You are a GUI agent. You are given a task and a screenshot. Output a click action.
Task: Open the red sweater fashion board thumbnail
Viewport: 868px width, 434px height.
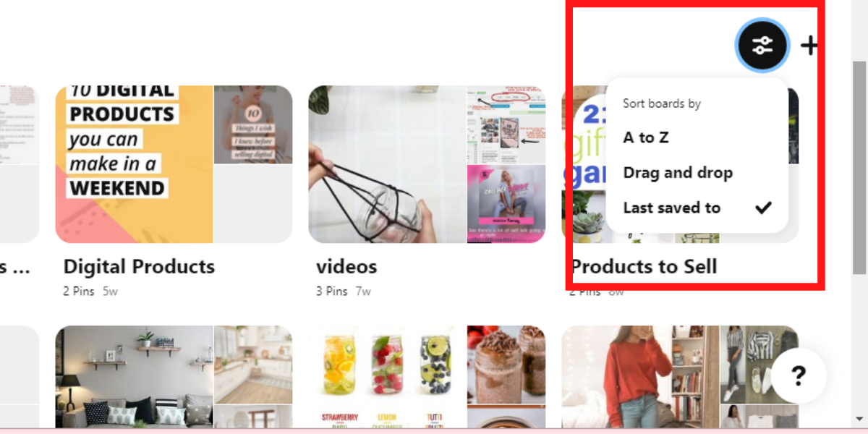(640, 376)
